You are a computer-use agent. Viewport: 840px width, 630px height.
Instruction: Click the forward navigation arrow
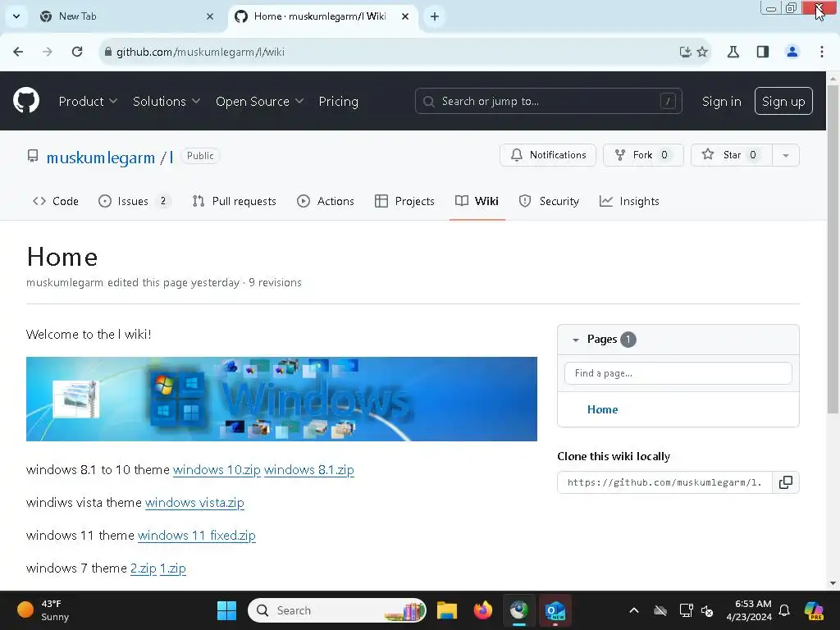[x=48, y=52]
